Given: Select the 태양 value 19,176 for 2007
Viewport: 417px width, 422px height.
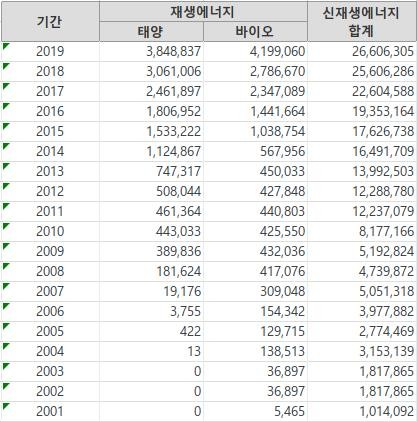Looking at the screenshot, I should pyautogui.click(x=151, y=291).
